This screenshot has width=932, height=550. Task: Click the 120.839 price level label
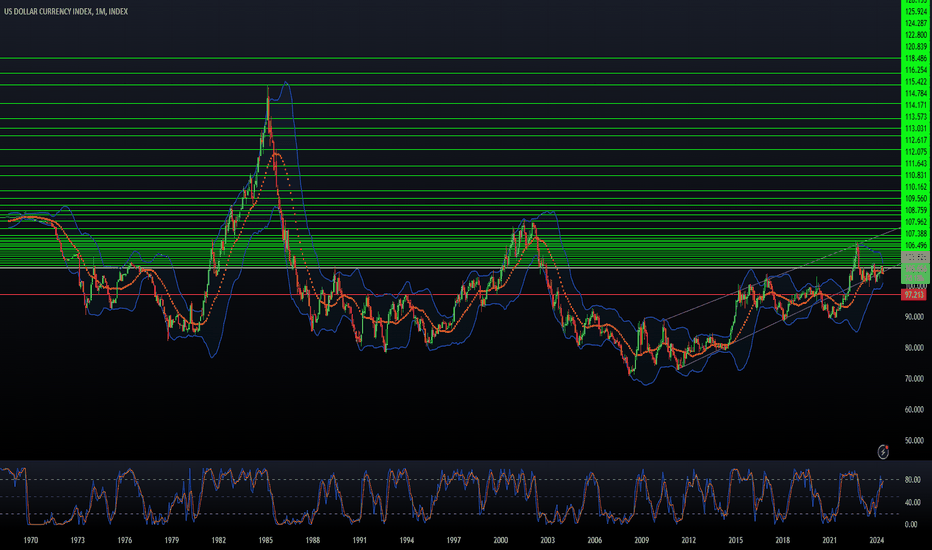coord(916,46)
